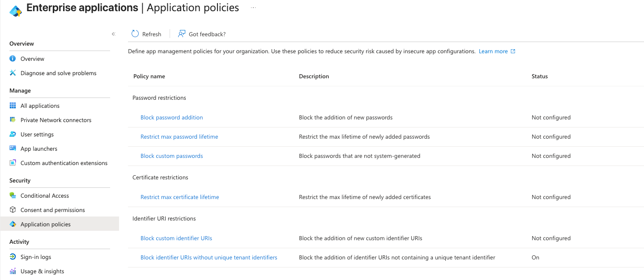
Task: Click the User settings gear icon
Action: click(13, 134)
